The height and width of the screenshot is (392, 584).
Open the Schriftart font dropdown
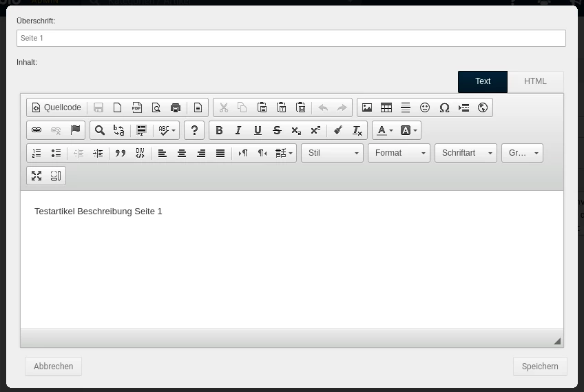pyautogui.click(x=466, y=153)
